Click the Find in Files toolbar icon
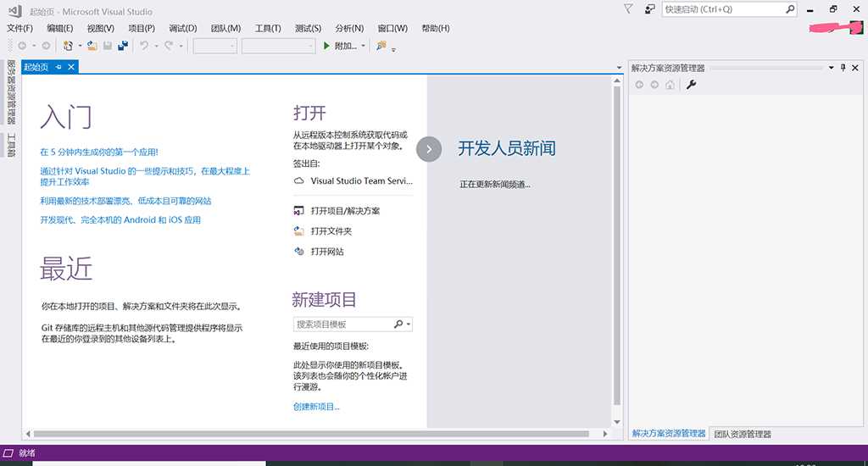The width and height of the screenshot is (868, 466). pyautogui.click(x=381, y=46)
